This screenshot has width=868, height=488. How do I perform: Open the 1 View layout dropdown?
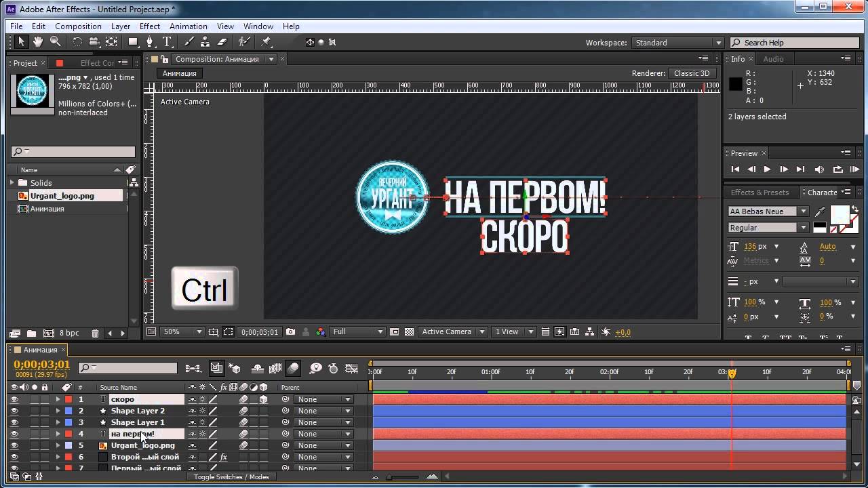(514, 332)
